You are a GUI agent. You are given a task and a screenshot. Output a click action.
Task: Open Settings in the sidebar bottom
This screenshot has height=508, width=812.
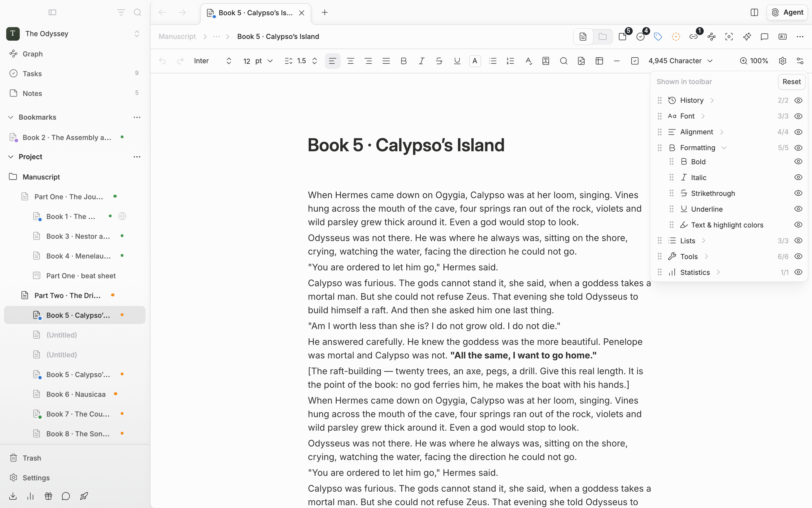[x=74, y=478]
